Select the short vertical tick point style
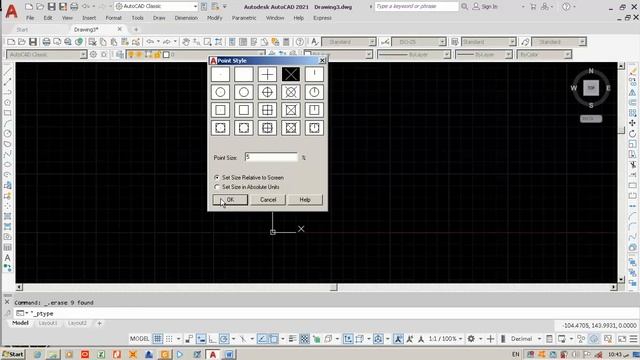 coord(314,74)
